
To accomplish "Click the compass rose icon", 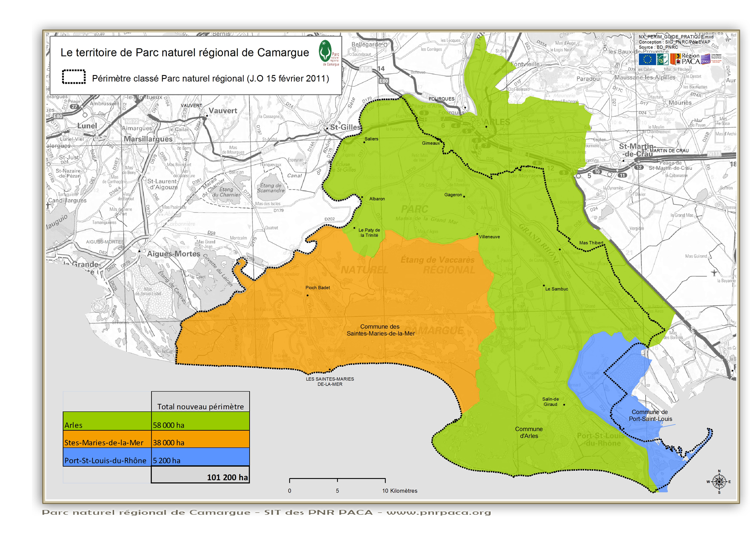I will tap(719, 481).
